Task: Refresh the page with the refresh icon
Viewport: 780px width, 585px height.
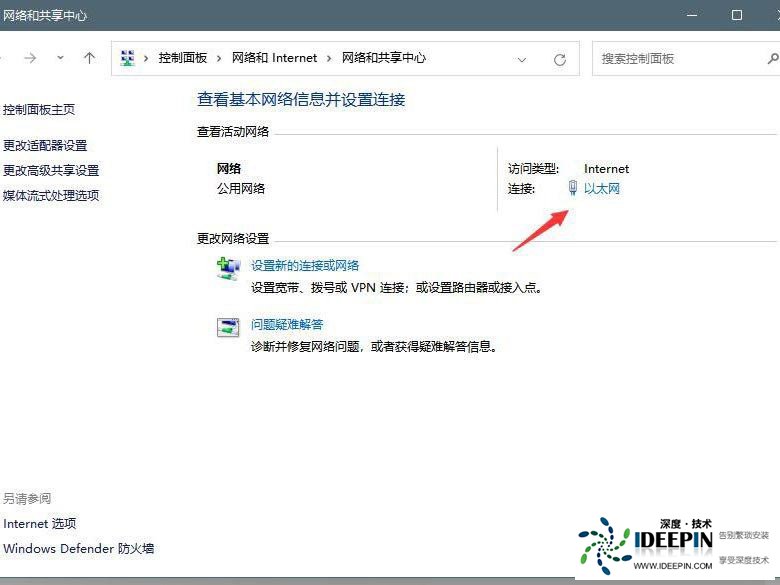Action: pos(560,60)
